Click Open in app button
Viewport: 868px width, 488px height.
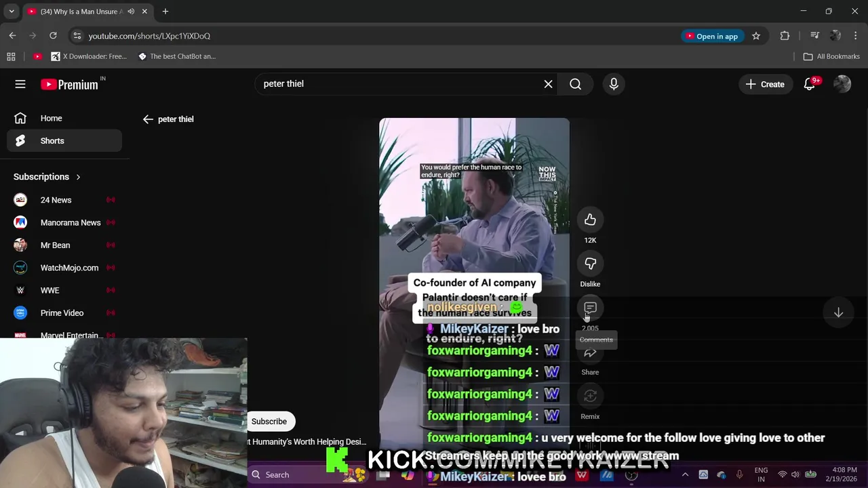tap(711, 36)
